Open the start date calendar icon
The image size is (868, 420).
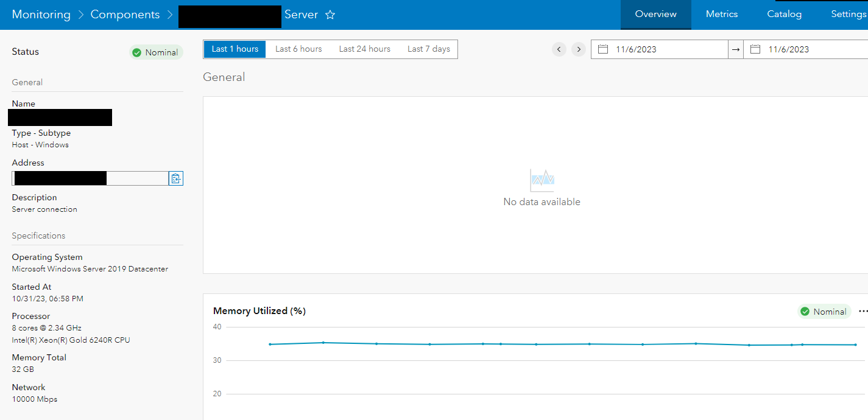coord(602,49)
